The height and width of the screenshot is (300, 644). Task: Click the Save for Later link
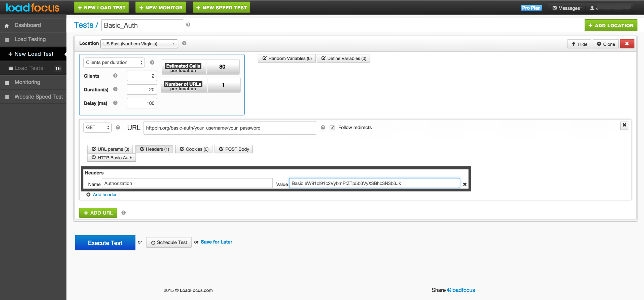pyautogui.click(x=216, y=242)
